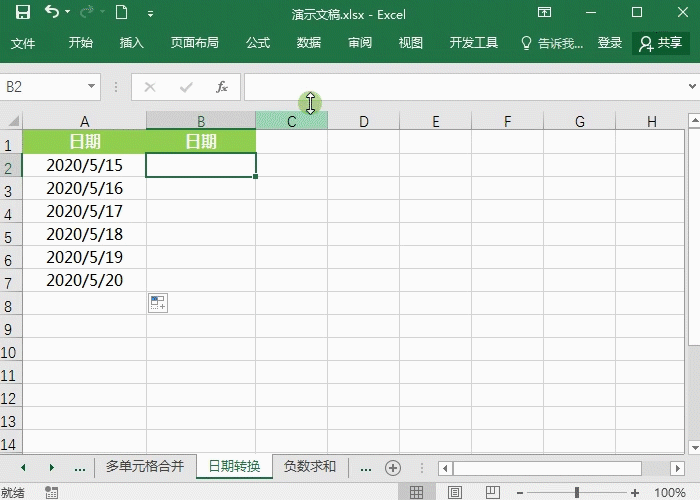Select the cell containing 2020/5/18

pyautogui.click(x=84, y=234)
